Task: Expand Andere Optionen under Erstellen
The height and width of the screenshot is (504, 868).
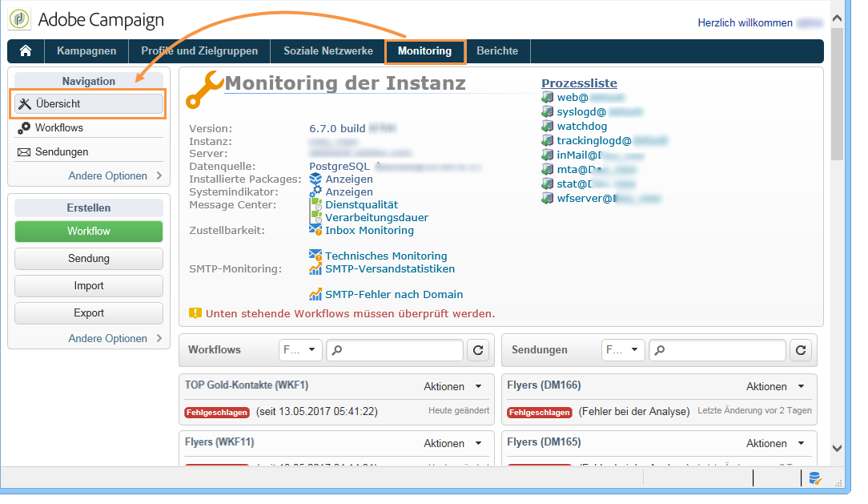Action: tap(115, 338)
